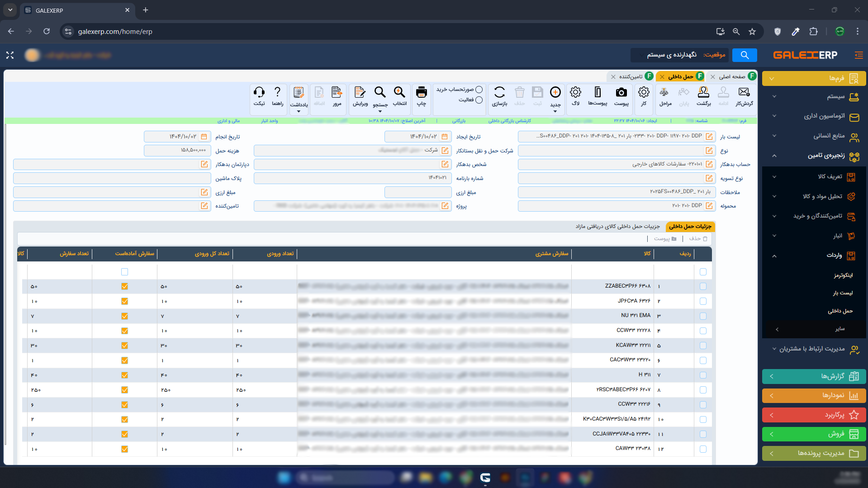This screenshot has width=868, height=488.
Task: Click the مرور review icon
Action: click(x=337, y=93)
